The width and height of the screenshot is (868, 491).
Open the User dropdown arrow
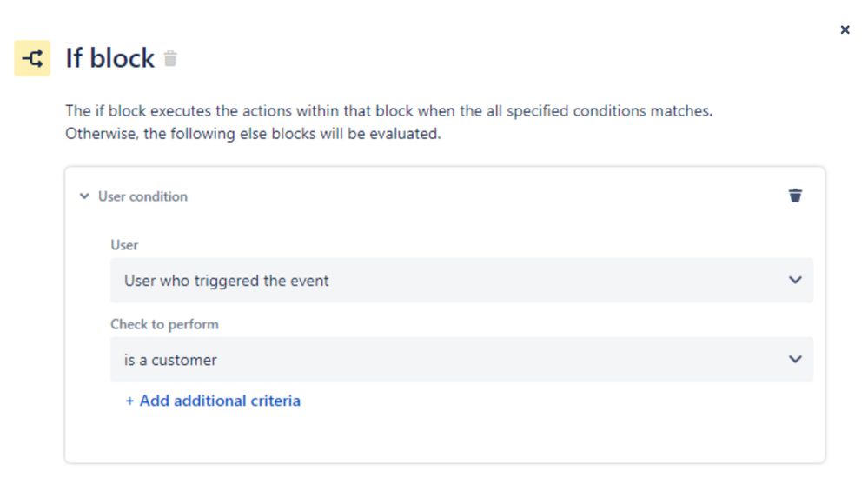pos(795,280)
